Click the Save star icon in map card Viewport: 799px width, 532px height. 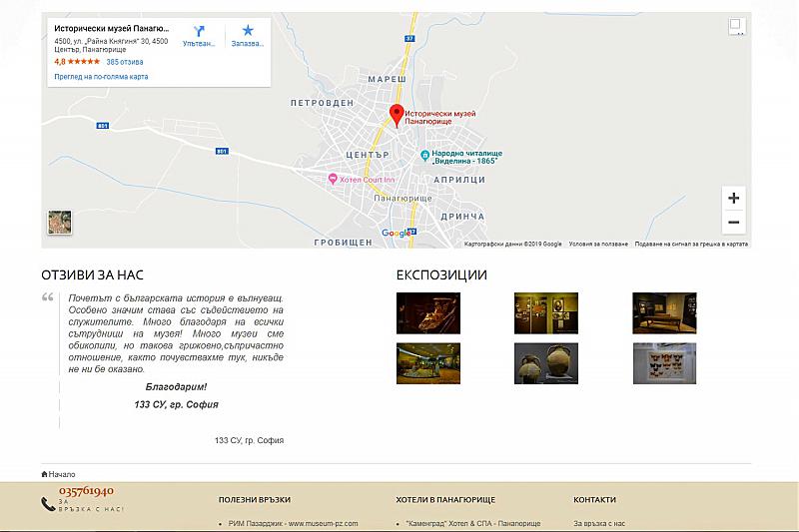248,31
